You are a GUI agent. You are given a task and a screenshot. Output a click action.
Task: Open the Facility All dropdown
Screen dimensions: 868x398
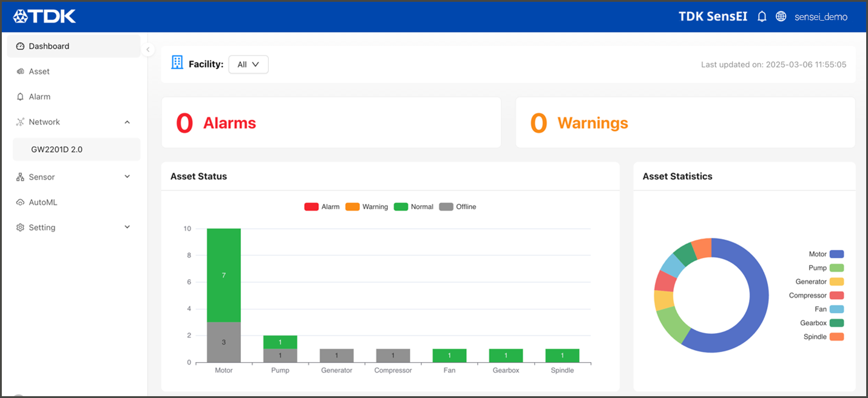coord(248,64)
